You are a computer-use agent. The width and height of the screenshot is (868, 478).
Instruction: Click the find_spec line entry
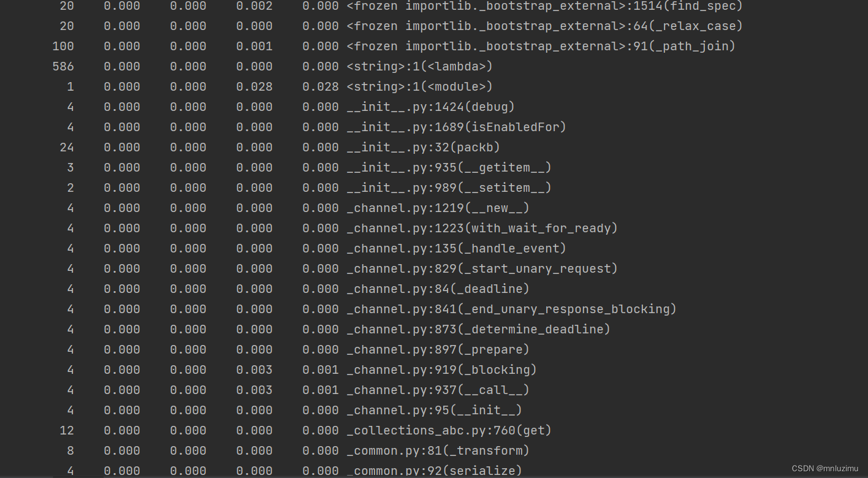(x=544, y=6)
